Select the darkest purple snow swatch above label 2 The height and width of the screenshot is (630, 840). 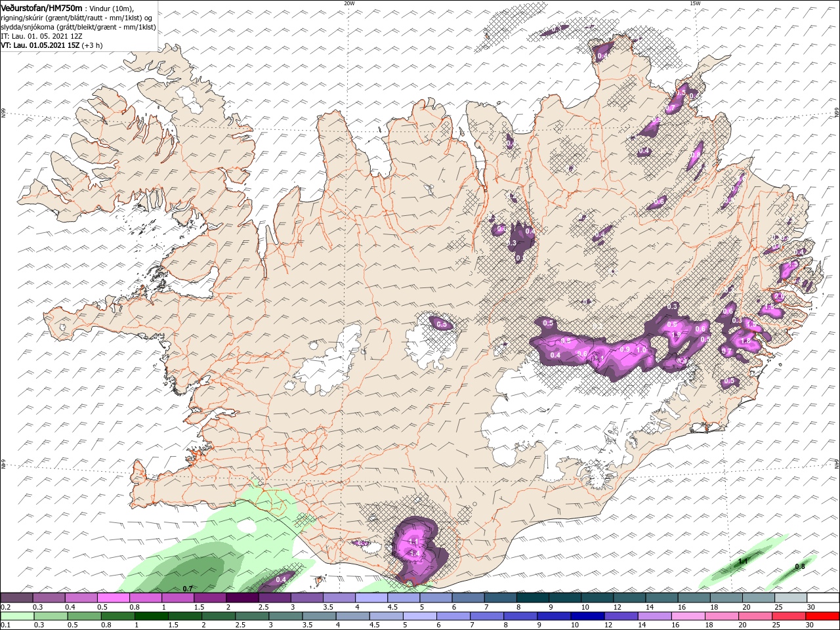pos(242,598)
